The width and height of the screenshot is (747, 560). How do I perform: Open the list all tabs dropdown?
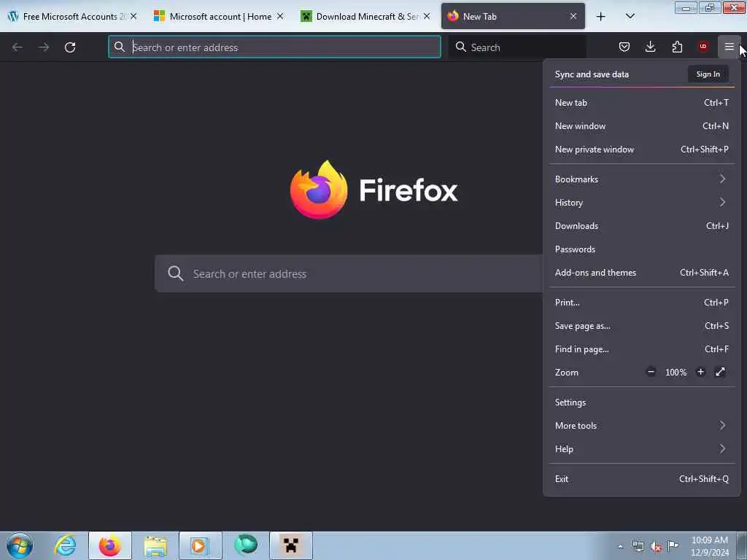pos(630,16)
